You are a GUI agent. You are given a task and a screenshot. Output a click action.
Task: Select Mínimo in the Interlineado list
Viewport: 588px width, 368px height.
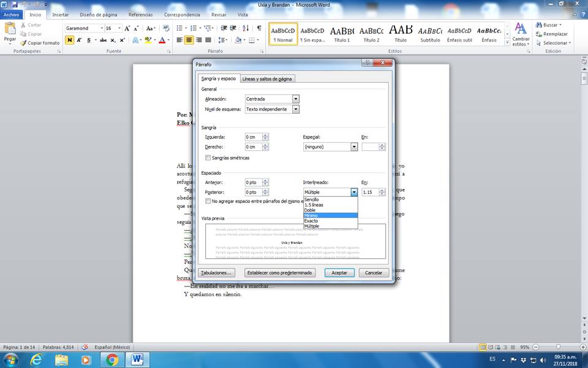[330, 215]
